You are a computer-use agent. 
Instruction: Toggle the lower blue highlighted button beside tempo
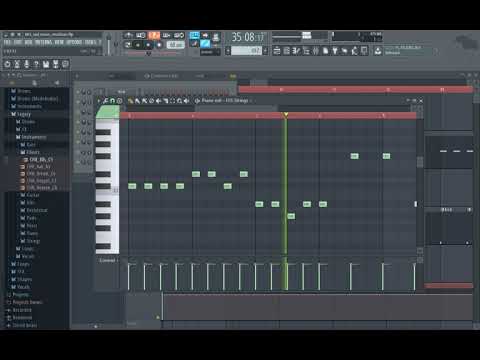[x=205, y=43]
